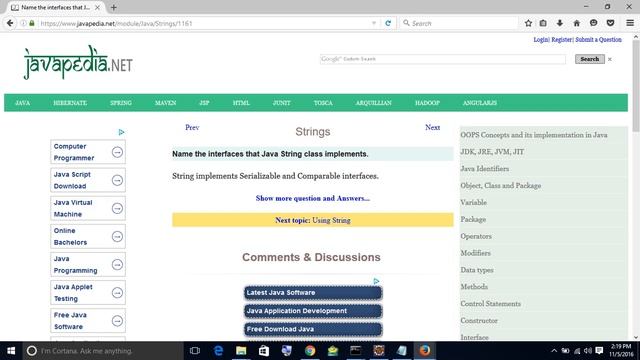This screenshot has height=360, width=640.
Task: Clear the Google custom search box
Action: [610, 59]
